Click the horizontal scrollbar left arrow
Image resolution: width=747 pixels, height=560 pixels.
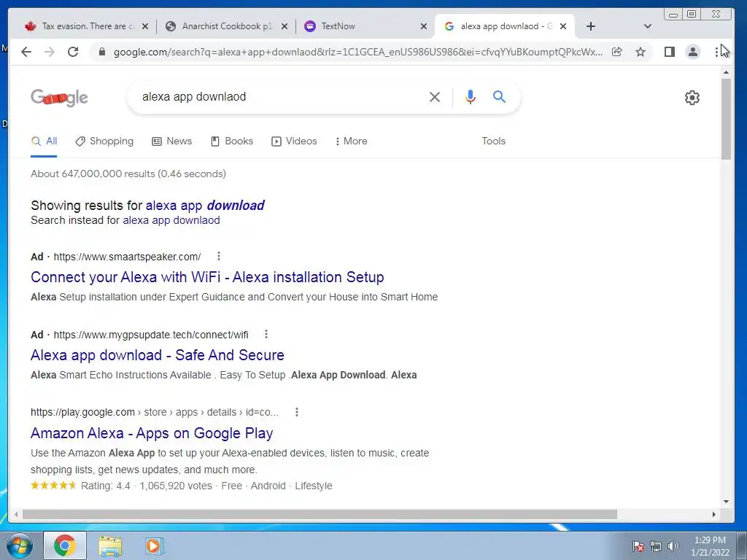tap(16, 514)
